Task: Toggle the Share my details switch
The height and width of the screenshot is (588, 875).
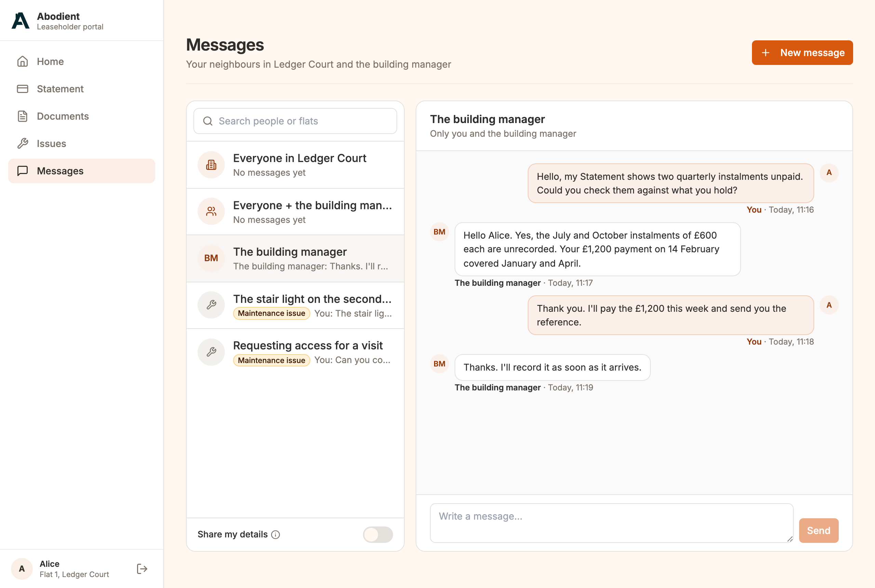Action: point(378,534)
